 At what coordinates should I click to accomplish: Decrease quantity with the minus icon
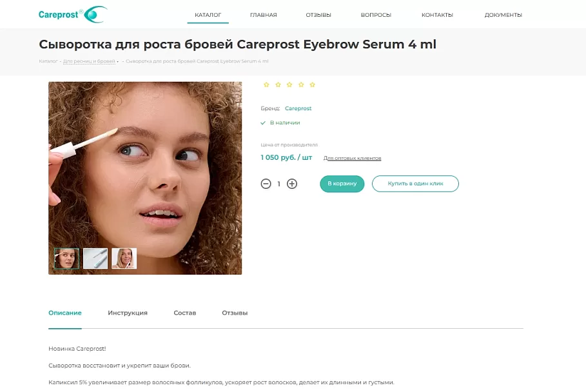click(266, 184)
